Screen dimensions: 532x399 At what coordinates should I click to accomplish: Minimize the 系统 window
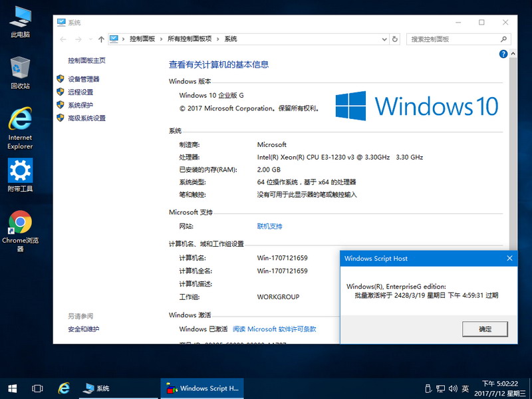coord(458,23)
